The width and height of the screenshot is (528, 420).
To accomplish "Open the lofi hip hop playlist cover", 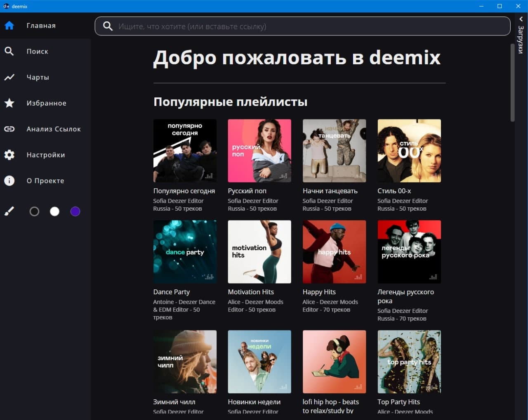I will click(x=334, y=362).
